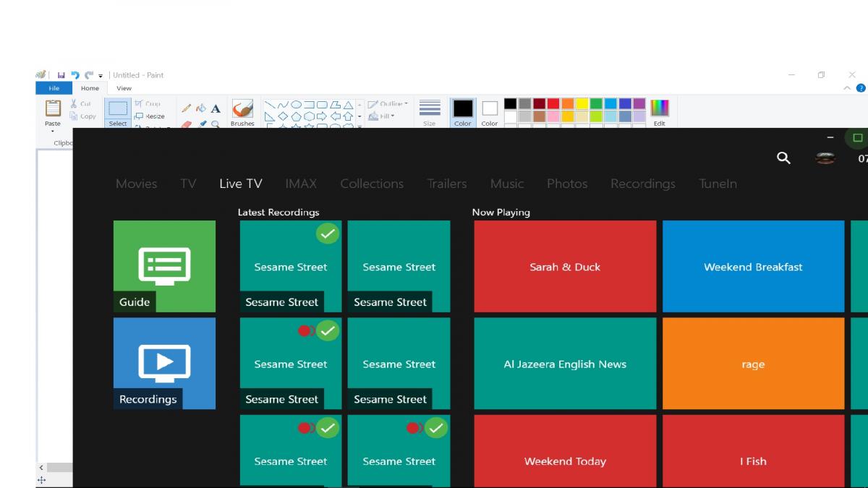Select the Fill with color bucket tool
The height and width of the screenshot is (488, 868).
coord(201,108)
